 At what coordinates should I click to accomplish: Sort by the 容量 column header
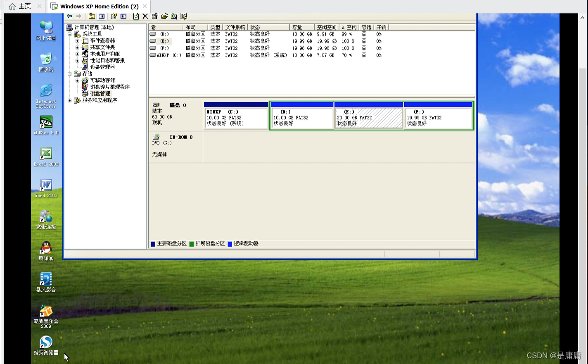click(302, 27)
